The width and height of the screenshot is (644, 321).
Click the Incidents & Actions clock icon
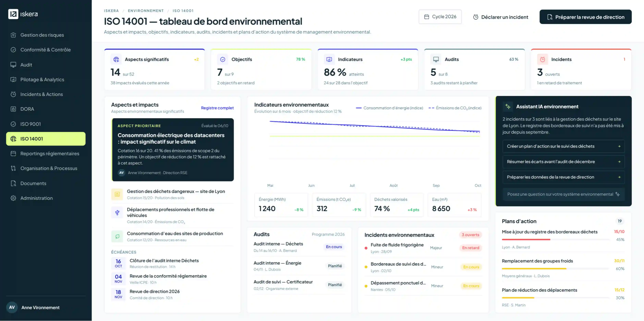pos(13,94)
